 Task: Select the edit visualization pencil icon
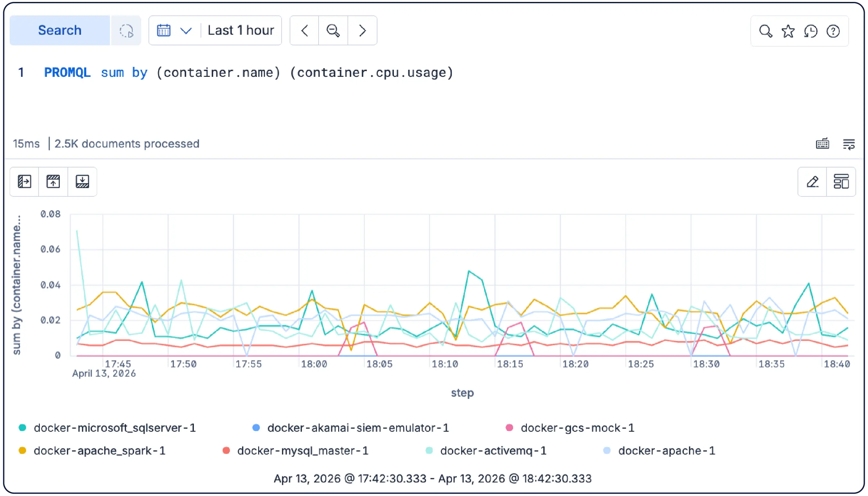tap(813, 182)
